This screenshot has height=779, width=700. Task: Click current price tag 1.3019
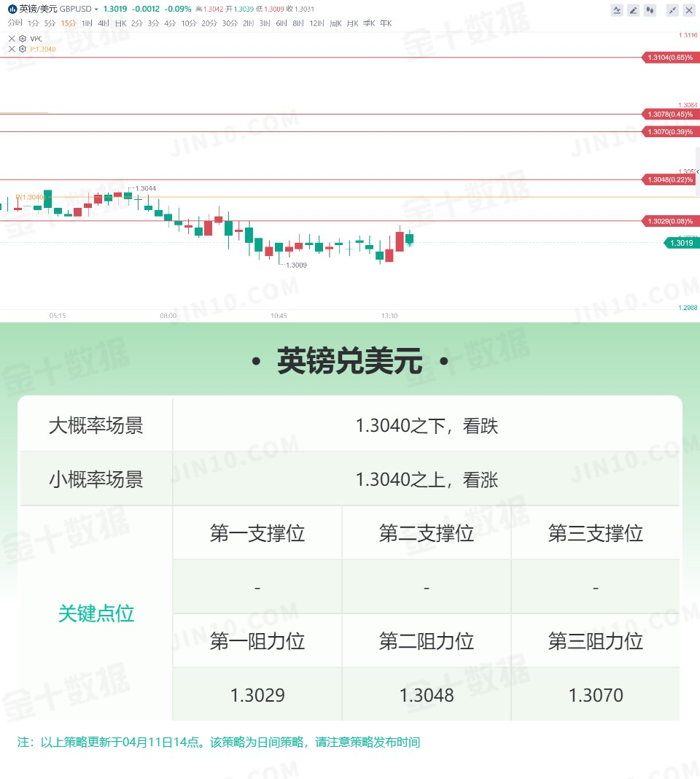tap(680, 244)
